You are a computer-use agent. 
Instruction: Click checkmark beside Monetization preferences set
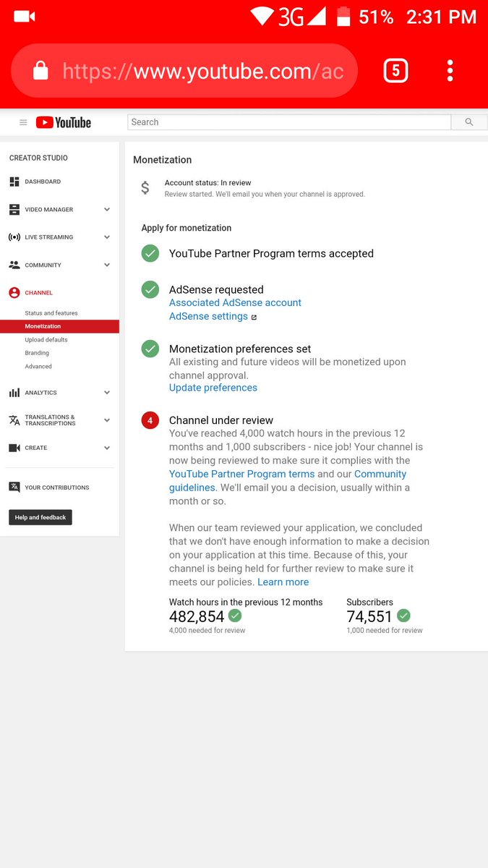click(x=150, y=349)
